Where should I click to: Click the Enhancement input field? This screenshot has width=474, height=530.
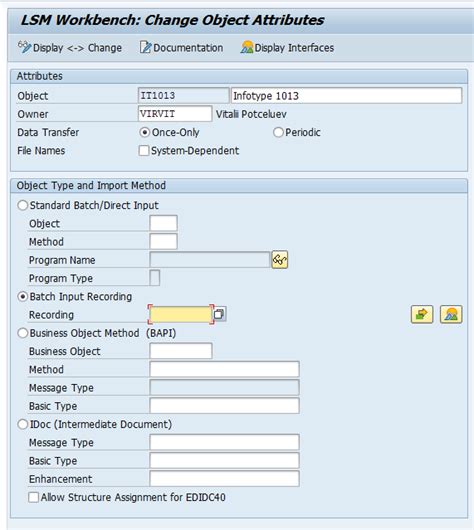coord(224,479)
